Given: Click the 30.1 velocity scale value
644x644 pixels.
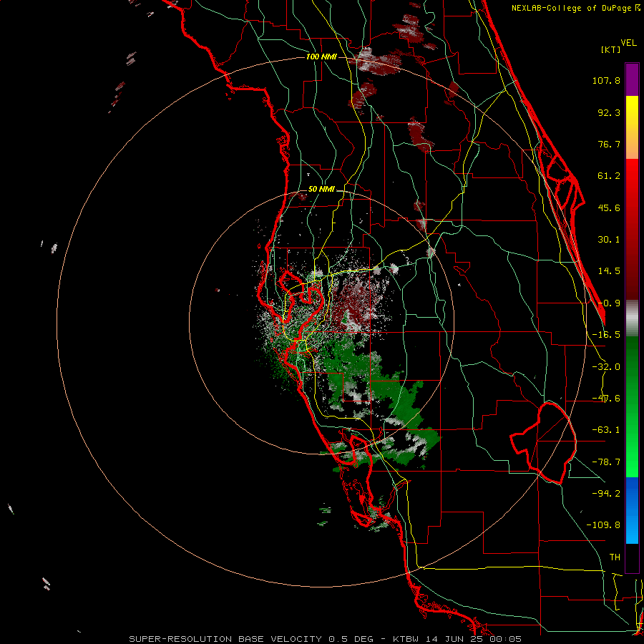Looking at the screenshot, I should (609, 240).
